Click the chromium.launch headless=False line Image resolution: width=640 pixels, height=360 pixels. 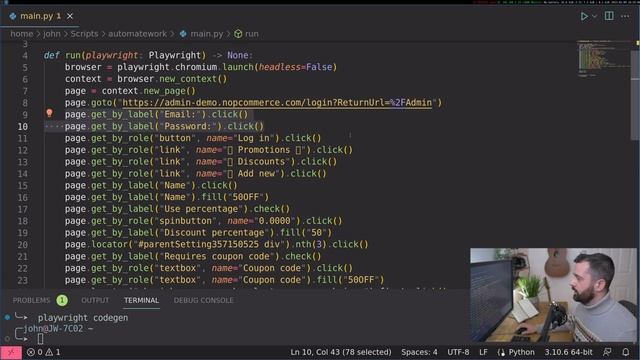point(201,67)
